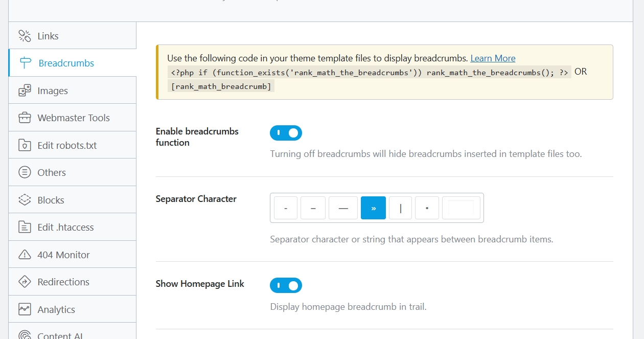Click the Redirections diamond arrow icon
Viewport: 644px width, 339px height.
(x=25, y=282)
